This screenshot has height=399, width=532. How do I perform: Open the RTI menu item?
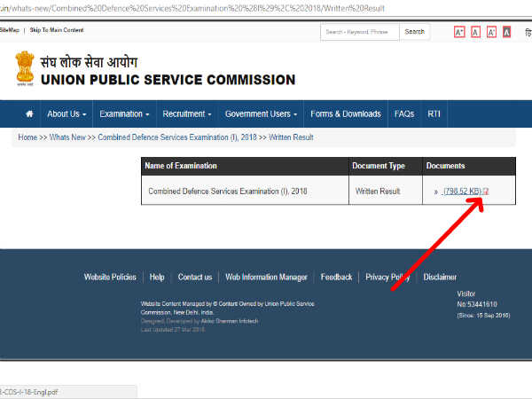434,114
